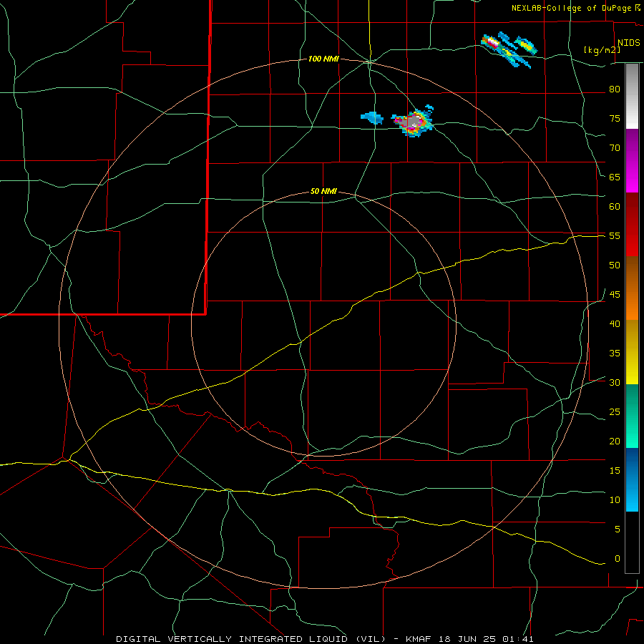Image resolution: width=644 pixels, height=644 pixels.
Task: Select the gray-white segment of the color bar
Action: coord(632,96)
